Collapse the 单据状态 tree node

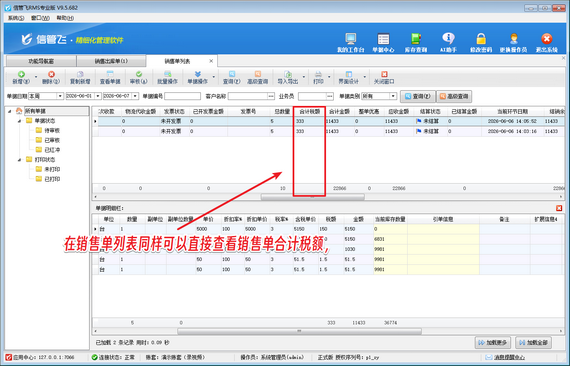20,121
